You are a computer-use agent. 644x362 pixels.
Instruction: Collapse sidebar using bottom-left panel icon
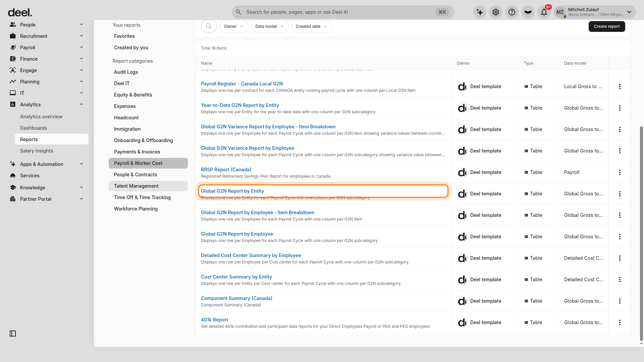(x=13, y=334)
